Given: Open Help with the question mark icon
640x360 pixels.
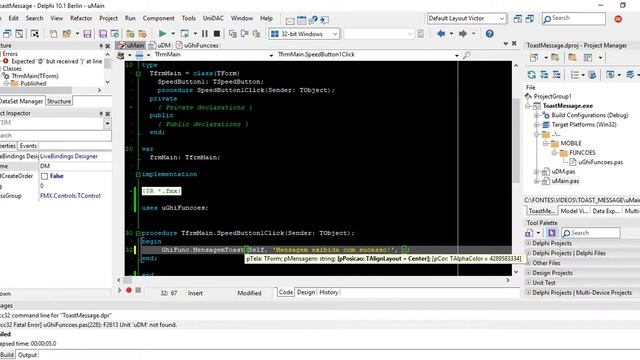Looking at the screenshot, I should [x=489, y=33].
